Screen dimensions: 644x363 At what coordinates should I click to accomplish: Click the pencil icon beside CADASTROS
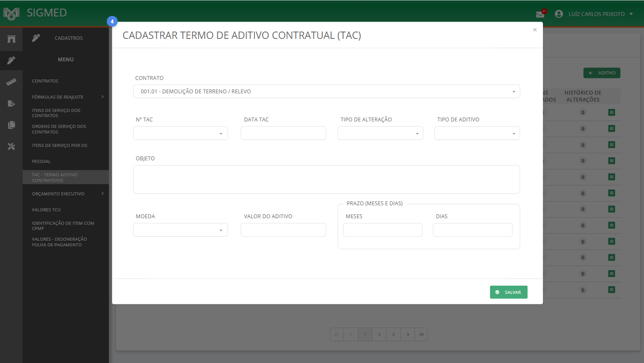pyautogui.click(x=36, y=38)
